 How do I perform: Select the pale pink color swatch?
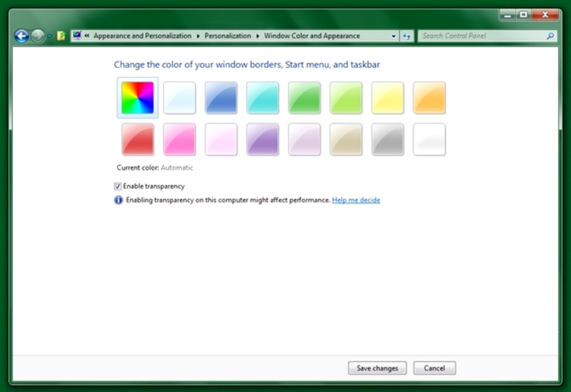click(x=221, y=139)
